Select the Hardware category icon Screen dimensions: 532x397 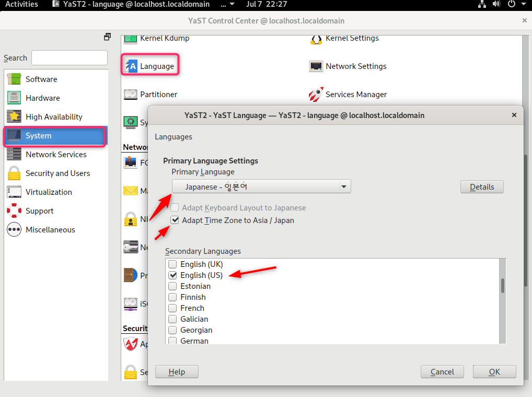[14, 98]
